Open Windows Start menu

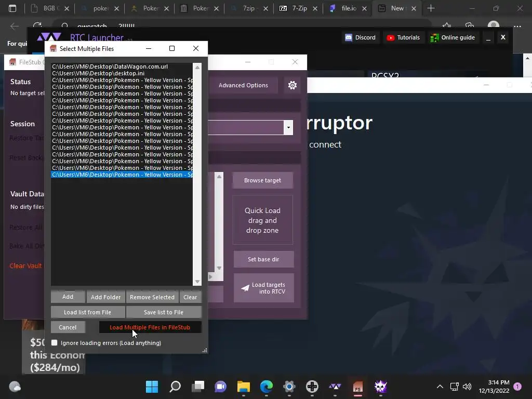tap(152, 387)
